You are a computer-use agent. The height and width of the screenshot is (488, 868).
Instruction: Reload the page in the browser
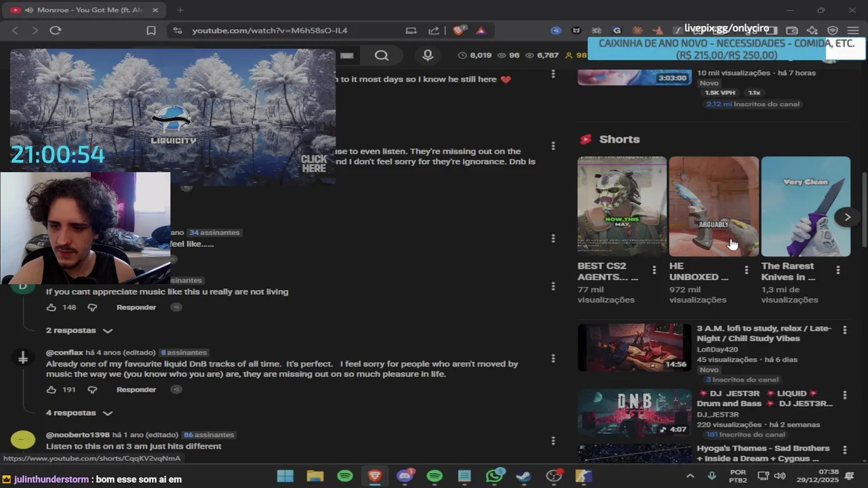56,30
